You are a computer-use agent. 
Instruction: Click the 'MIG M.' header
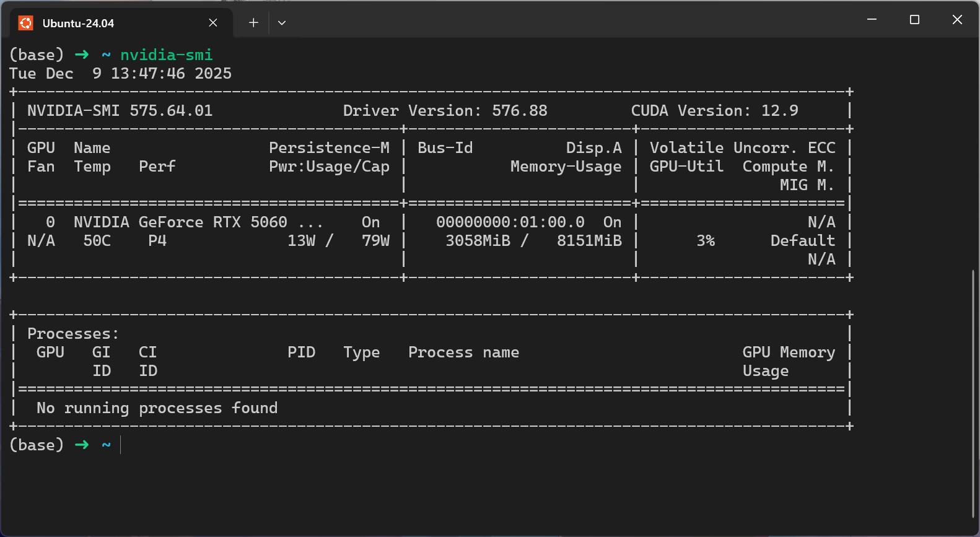pyautogui.click(x=807, y=185)
